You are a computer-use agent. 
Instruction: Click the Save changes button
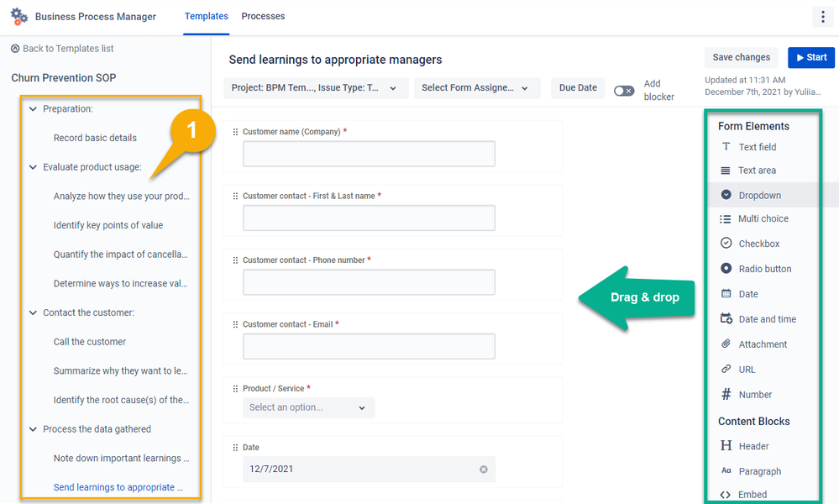coord(740,57)
